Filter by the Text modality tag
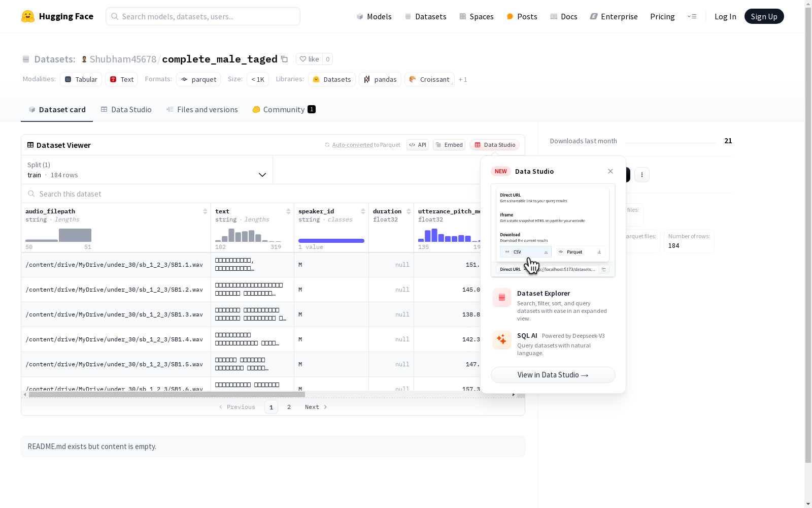 (122, 79)
